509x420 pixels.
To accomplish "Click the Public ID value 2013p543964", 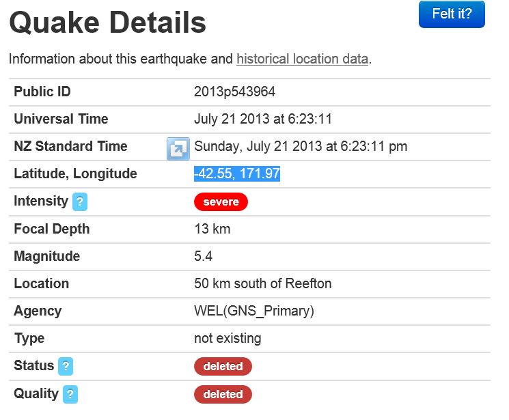I will (234, 92).
